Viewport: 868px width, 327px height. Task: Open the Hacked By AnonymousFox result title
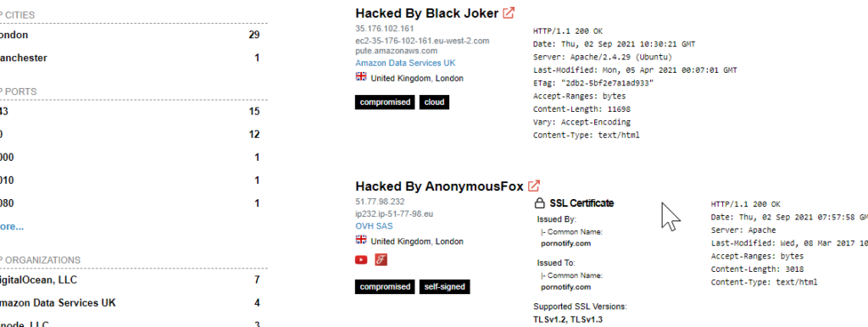tap(439, 186)
